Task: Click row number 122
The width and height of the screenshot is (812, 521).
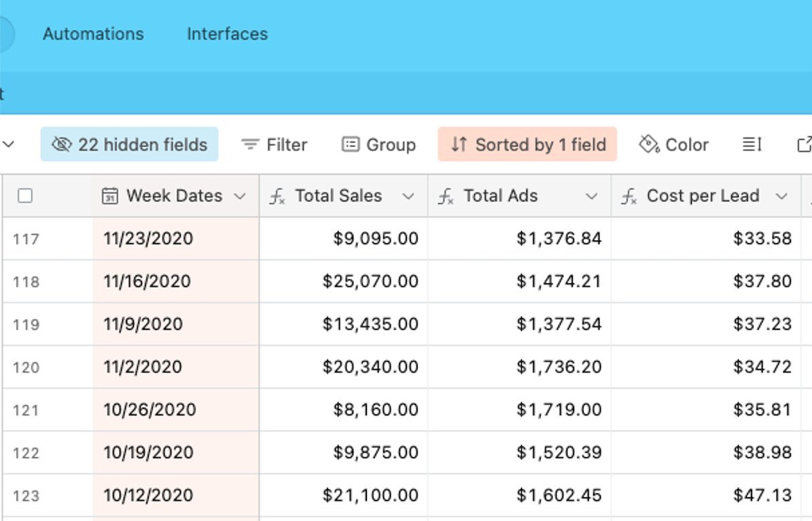Action: click(x=26, y=453)
